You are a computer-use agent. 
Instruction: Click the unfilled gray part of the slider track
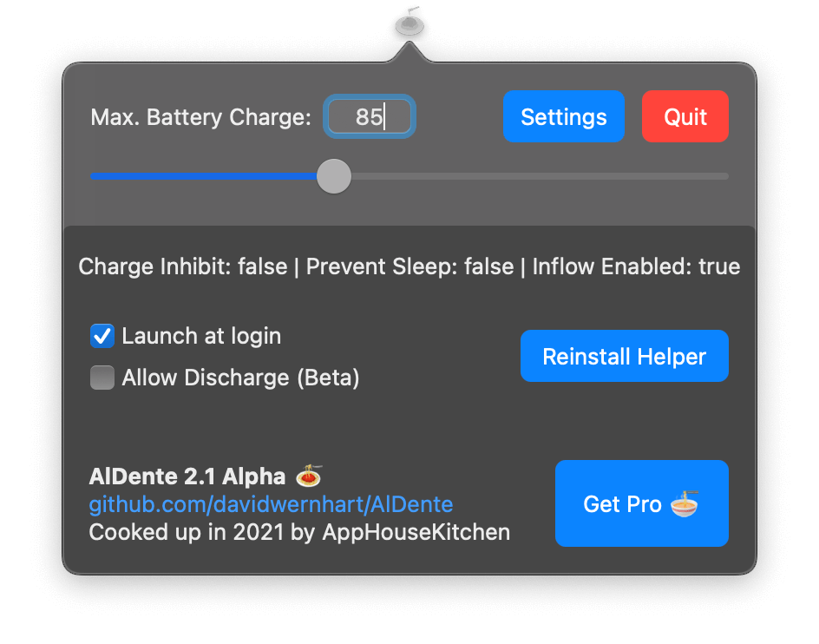coord(540,176)
